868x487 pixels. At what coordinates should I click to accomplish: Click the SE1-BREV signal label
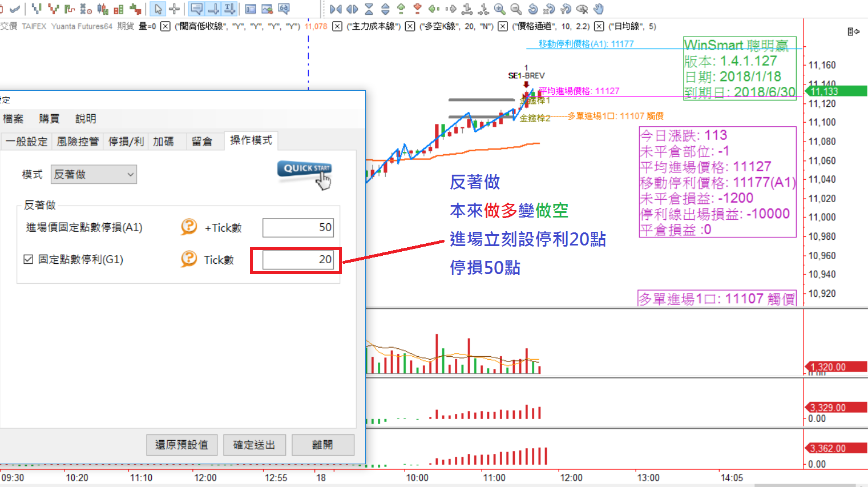click(x=526, y=75)
